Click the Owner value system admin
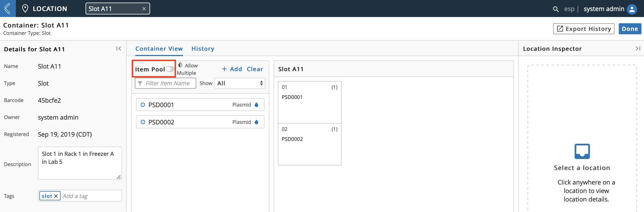Screen dimensions: 644x212 [x=58, y=117]
